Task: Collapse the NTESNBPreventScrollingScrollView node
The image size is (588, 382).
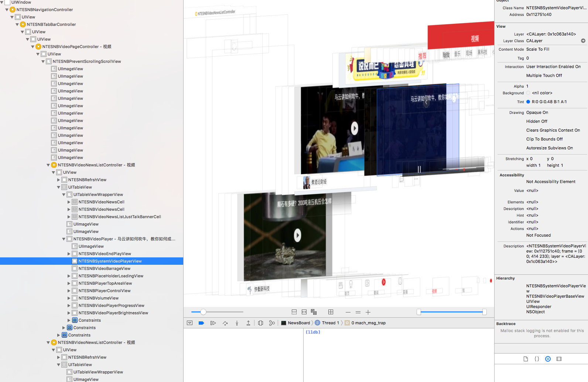Action: 43,61
